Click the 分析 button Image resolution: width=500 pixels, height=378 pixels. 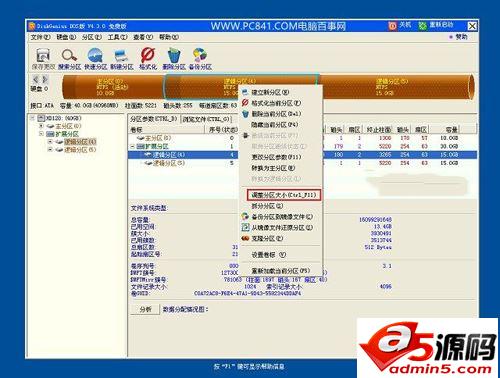click(145, 309)
